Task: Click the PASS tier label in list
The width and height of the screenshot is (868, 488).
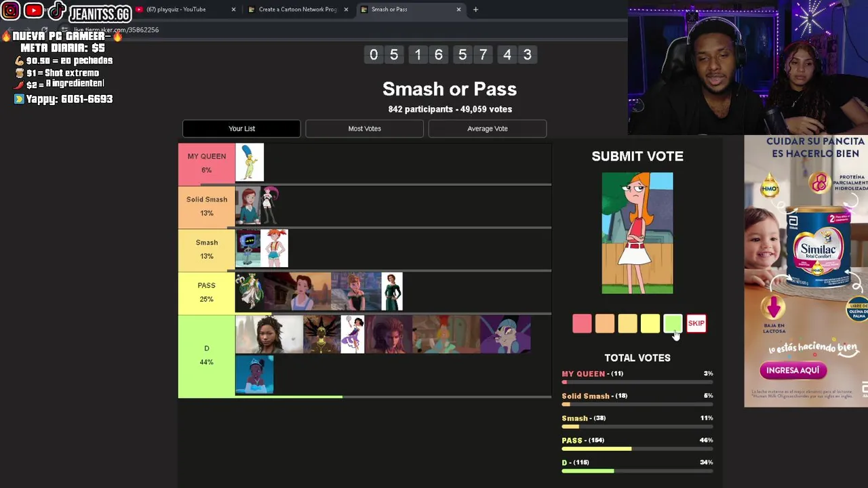Action: coord(207,292)
